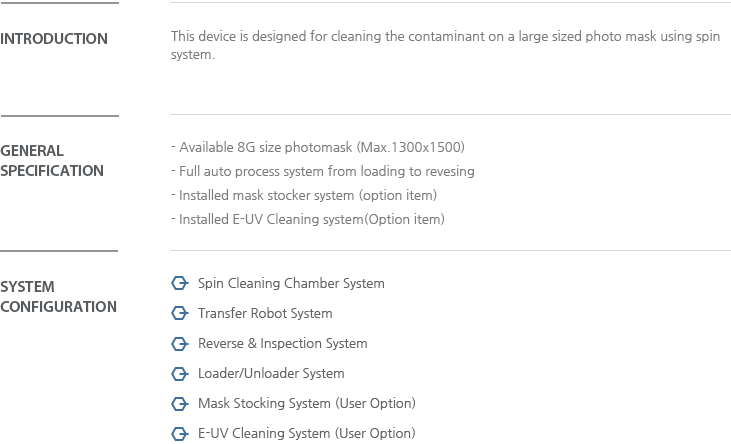Click the introduction paragraph about photo mask cleaning
The image size is (731, 444).
(x=445, y=45)
